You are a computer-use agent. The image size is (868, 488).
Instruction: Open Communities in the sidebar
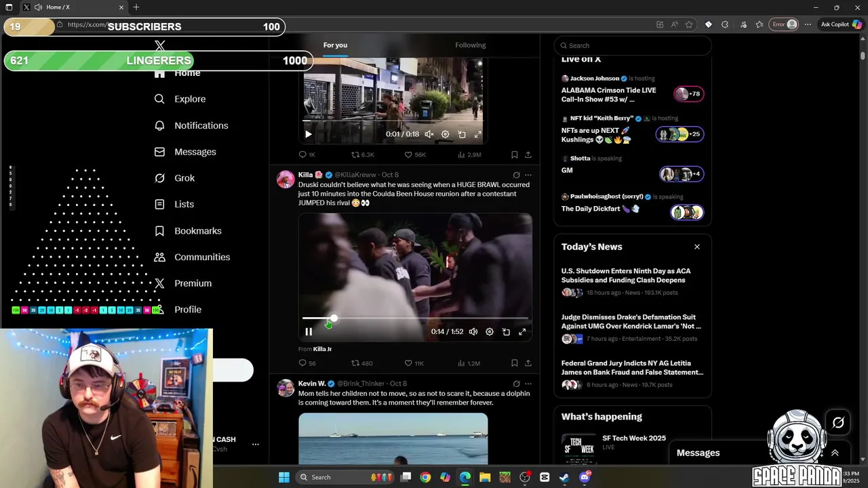(192, 257)
